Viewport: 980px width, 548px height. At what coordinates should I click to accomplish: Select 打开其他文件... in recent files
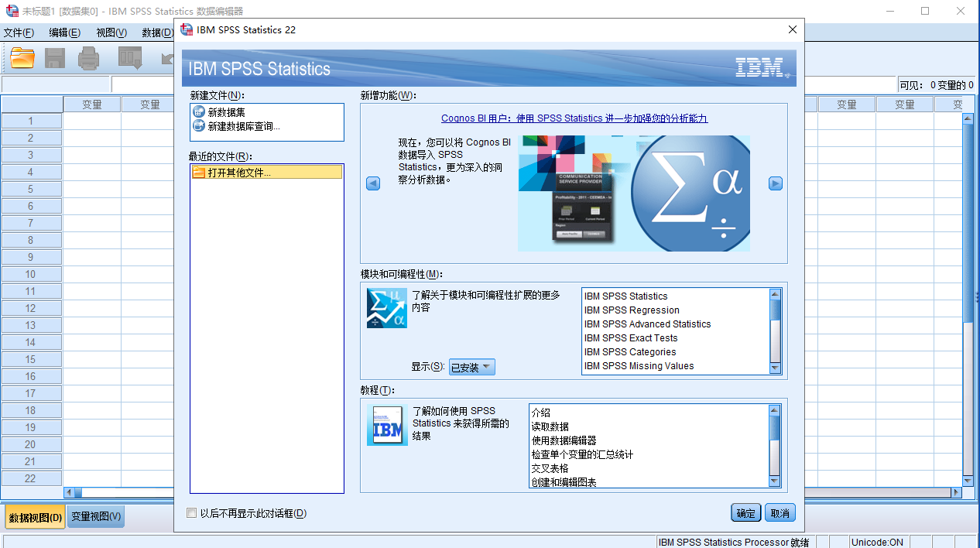pos(267,173)
